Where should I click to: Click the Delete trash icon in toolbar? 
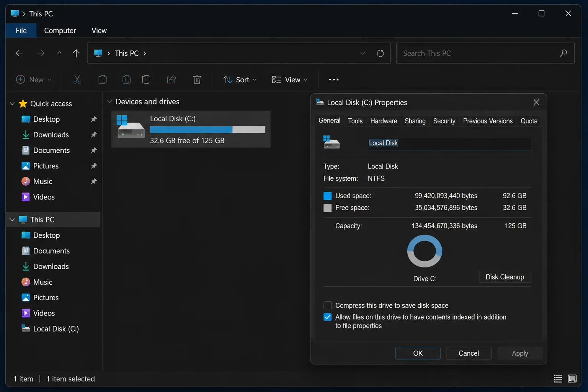tap(197, 80)
